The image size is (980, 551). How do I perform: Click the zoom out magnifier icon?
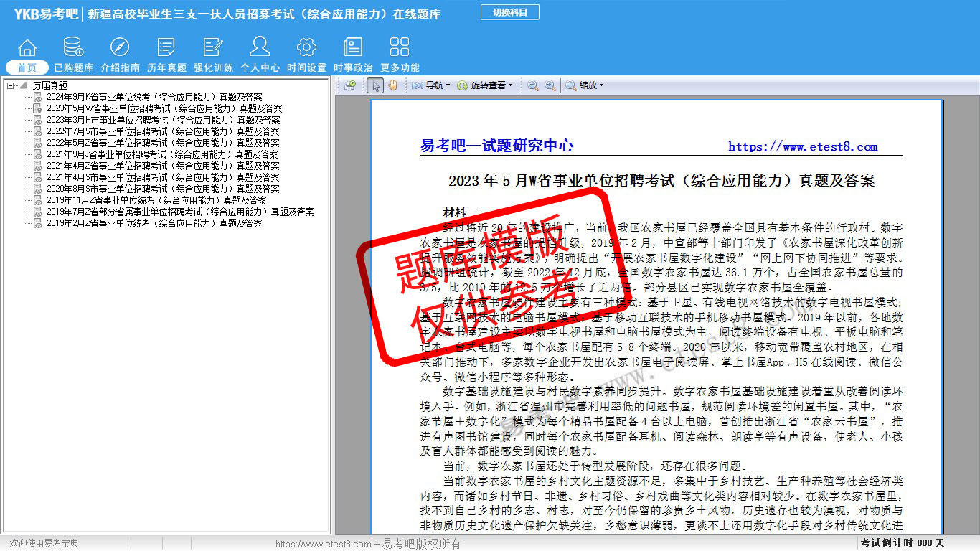pos(532,85)
